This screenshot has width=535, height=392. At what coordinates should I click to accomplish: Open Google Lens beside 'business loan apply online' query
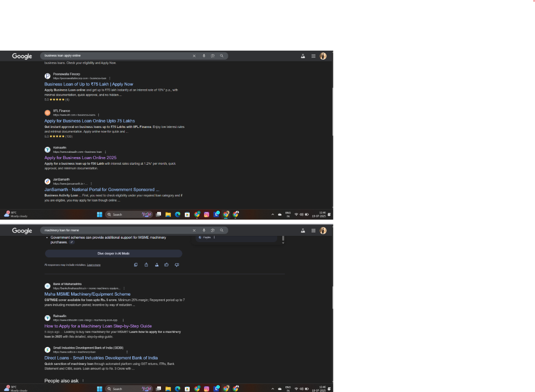tap(213, 56)
